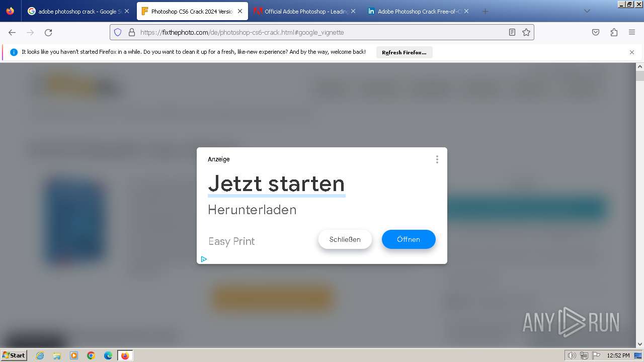This screenshot has width=644, height=362.
Task: Launch Internet Explorer from taskbar
Action: (x=40, y=355)
